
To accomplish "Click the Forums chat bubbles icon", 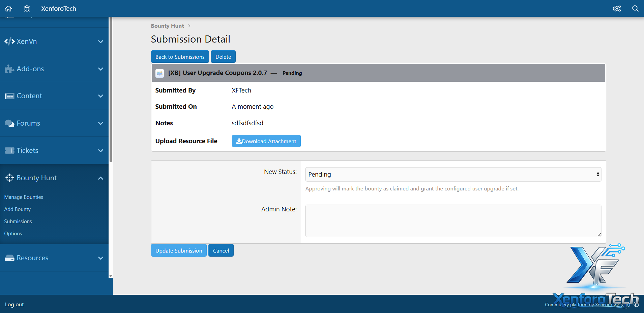I will coord(9,123).
